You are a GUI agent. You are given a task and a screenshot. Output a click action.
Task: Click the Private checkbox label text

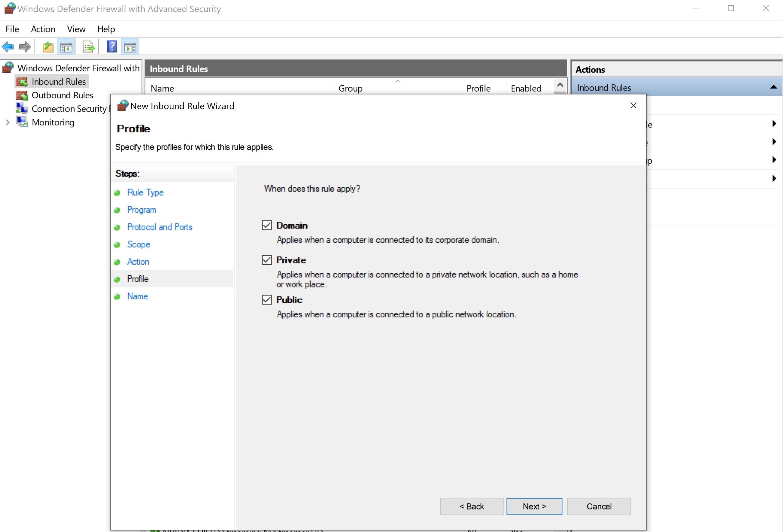point(291,260)
